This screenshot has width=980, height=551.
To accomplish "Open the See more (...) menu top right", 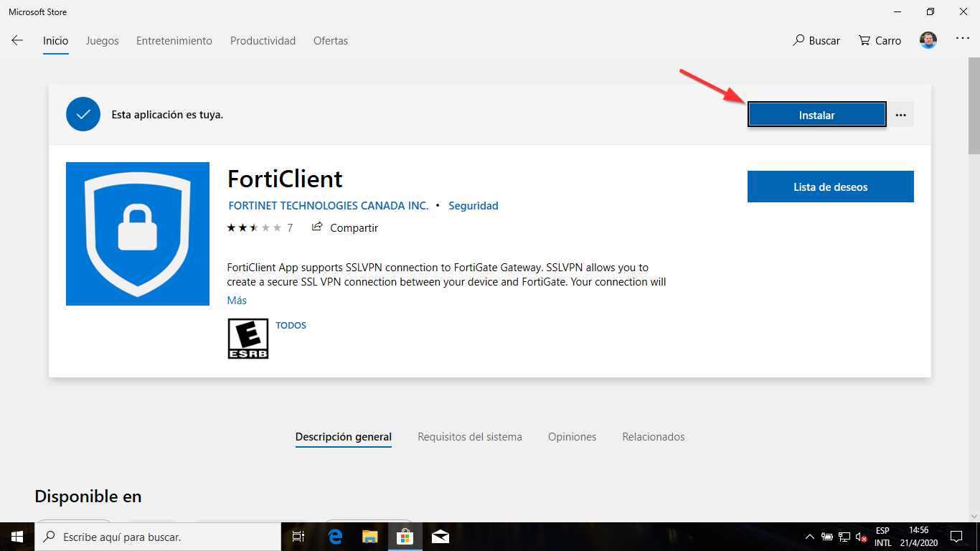I will [x=962, y=41].
